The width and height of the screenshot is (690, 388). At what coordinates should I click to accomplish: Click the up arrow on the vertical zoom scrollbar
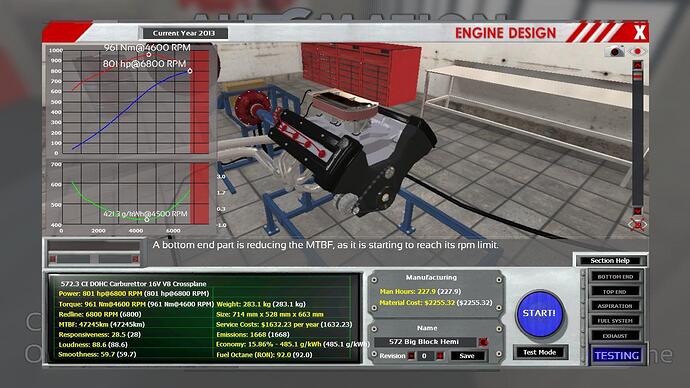(x=637, y=65)
